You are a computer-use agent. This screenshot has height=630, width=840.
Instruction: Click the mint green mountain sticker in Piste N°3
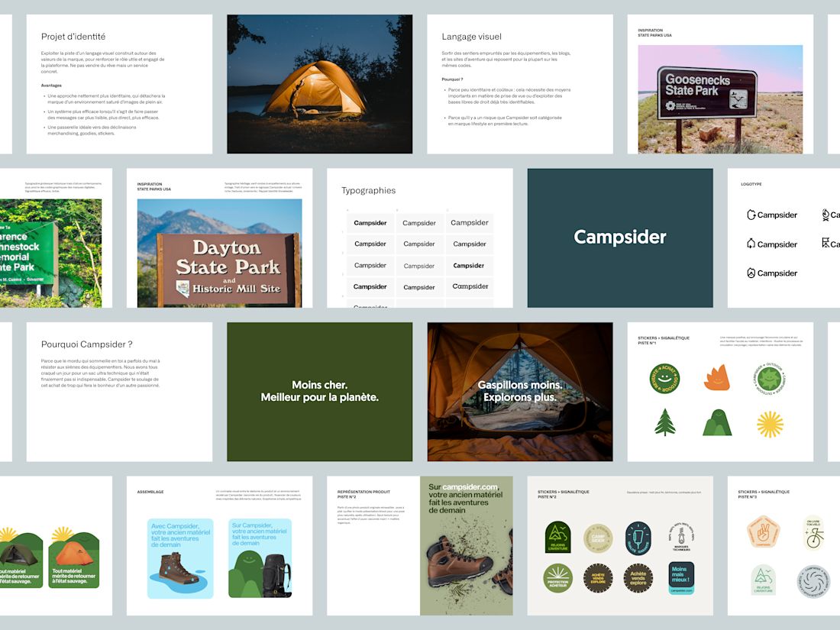pos(763,580)
